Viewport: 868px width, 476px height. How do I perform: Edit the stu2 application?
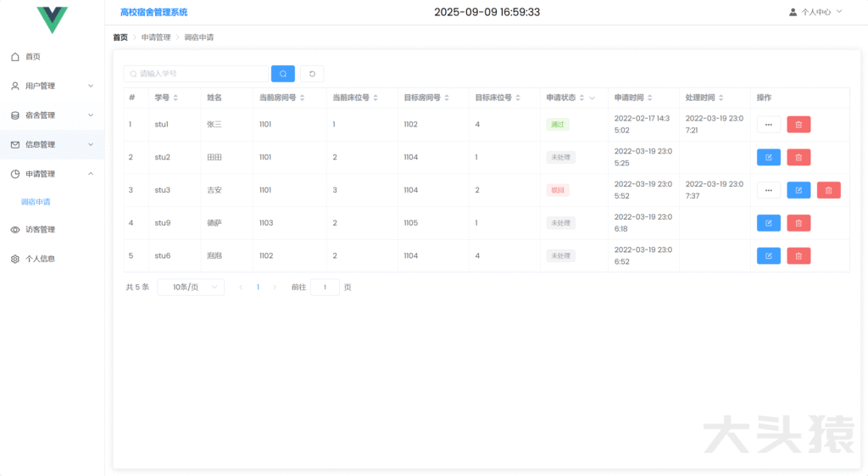click(768, 157)
